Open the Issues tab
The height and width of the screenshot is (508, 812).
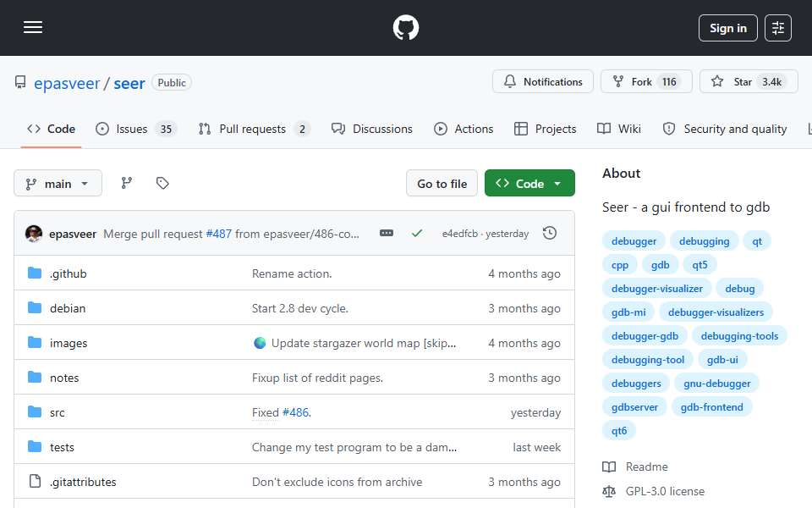136,129
